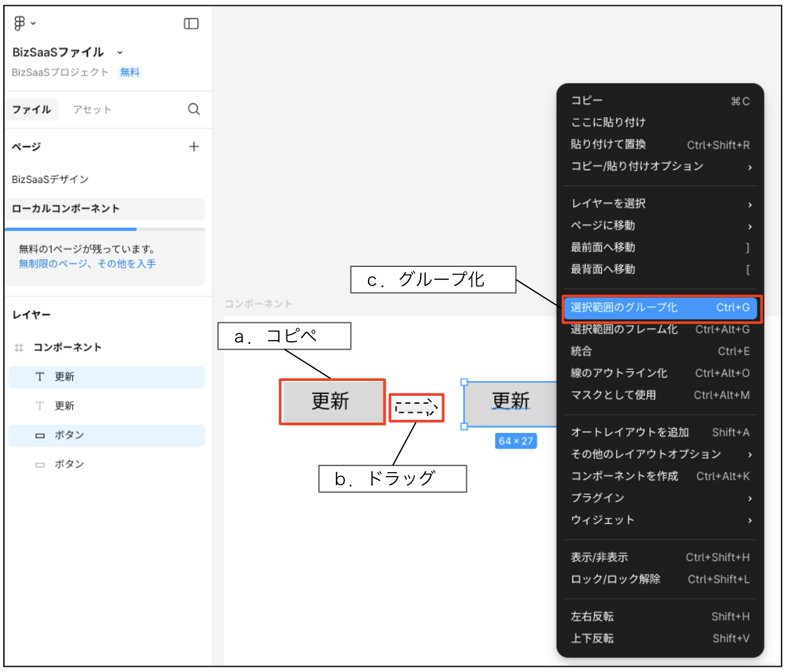Click the text icon of first 更新 layer
This screenshot has height=672, width=786.
tap(40, 376)
